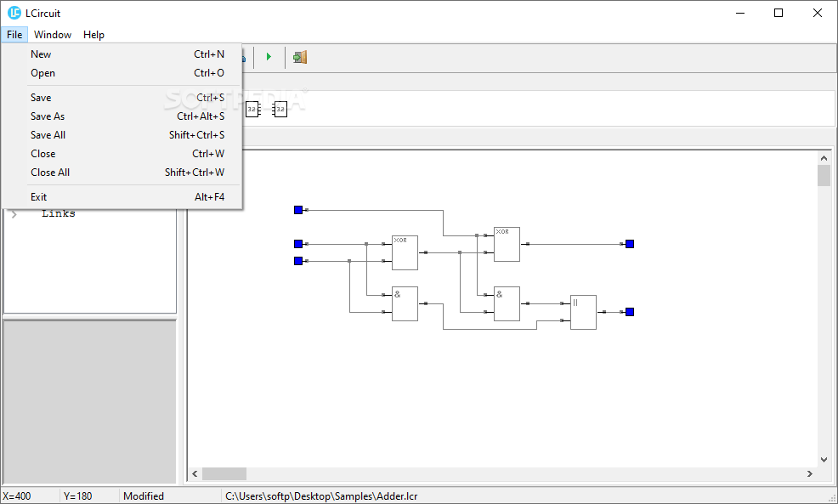Click the exit door toolbar icon
This screenshot has width=838, height=504.
click(300, 57)
